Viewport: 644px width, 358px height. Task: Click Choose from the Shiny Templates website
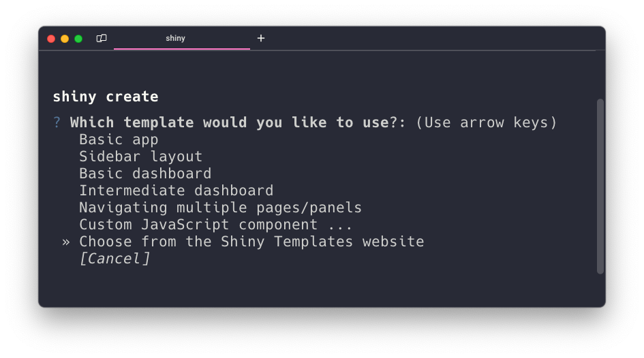(x=251, y=242)
